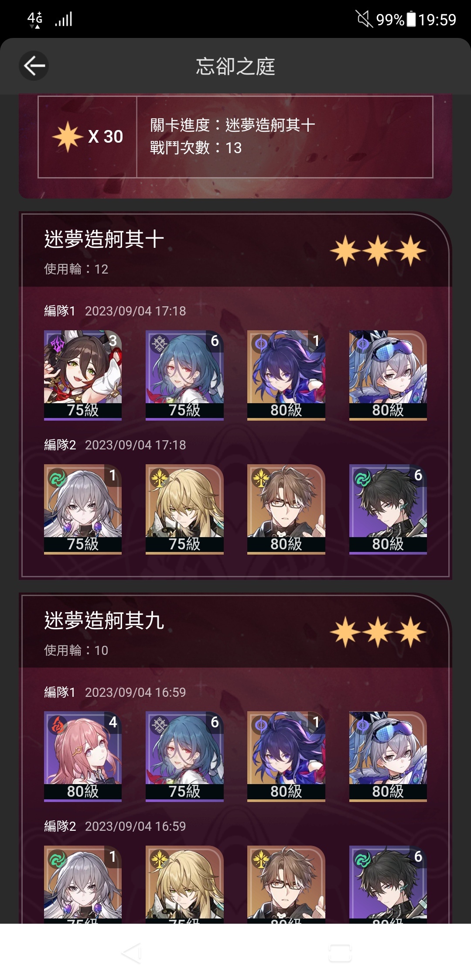Select pink-haired 80級 character in stage nine team 1
The image size is (471, 980).
(x=83, y=756)
